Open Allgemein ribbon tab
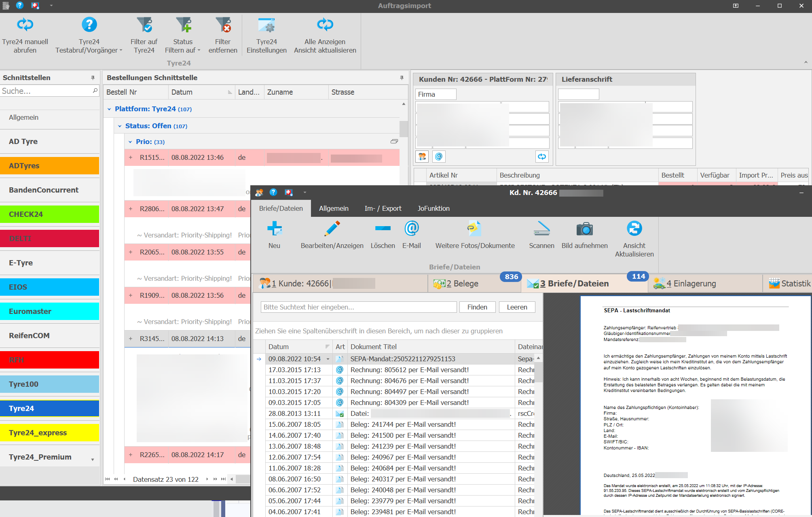 tap(334, 208)
